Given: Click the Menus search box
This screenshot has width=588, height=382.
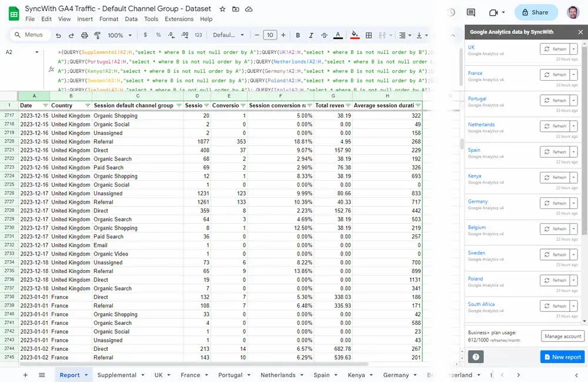Looking at the screenshot, I should 29,35.
